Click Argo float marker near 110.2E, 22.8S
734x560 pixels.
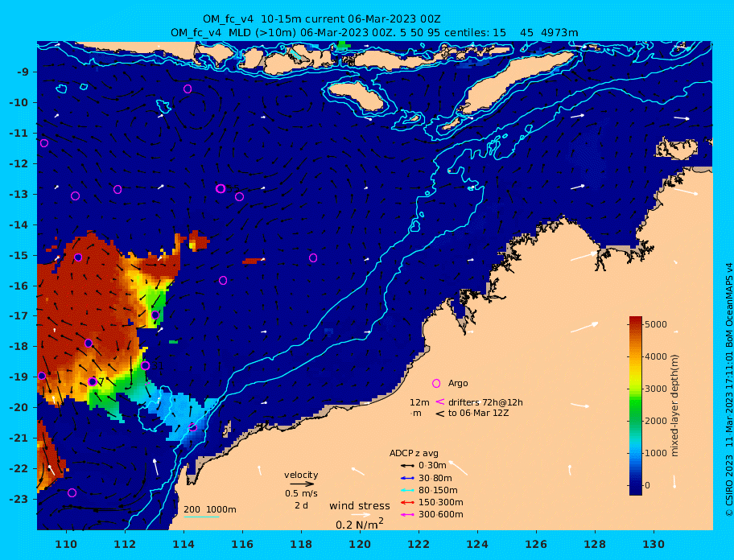pyautogui.click(x=72, y=492)
